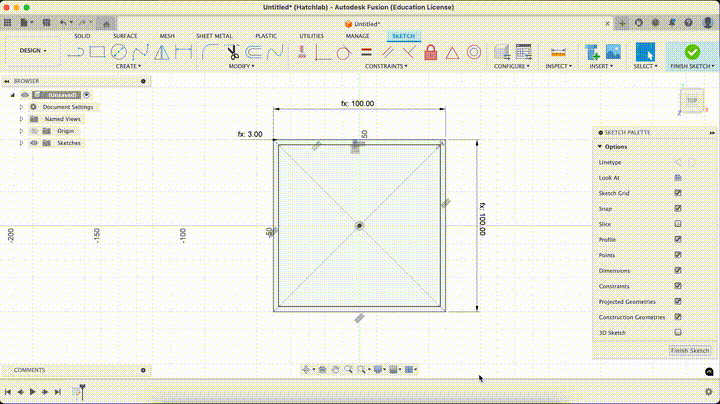Open the SELECT dropdown menu
Screen dimensions: 720x404
(645, 66)
